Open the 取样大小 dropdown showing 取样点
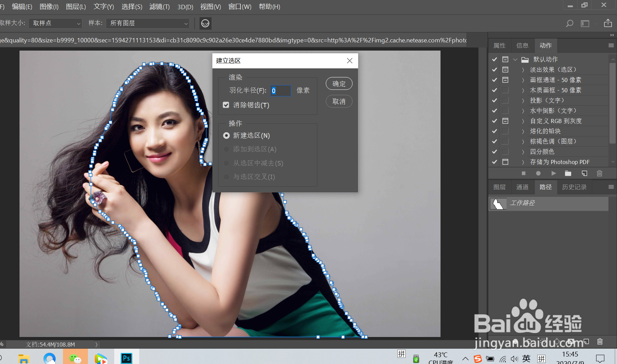Viewport: 617px width, 364px height. 55,23
